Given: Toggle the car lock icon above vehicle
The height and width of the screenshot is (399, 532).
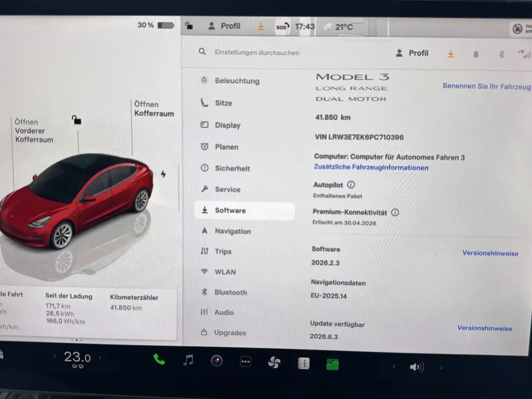Looking at the screenshot, I should click(76, 120).
